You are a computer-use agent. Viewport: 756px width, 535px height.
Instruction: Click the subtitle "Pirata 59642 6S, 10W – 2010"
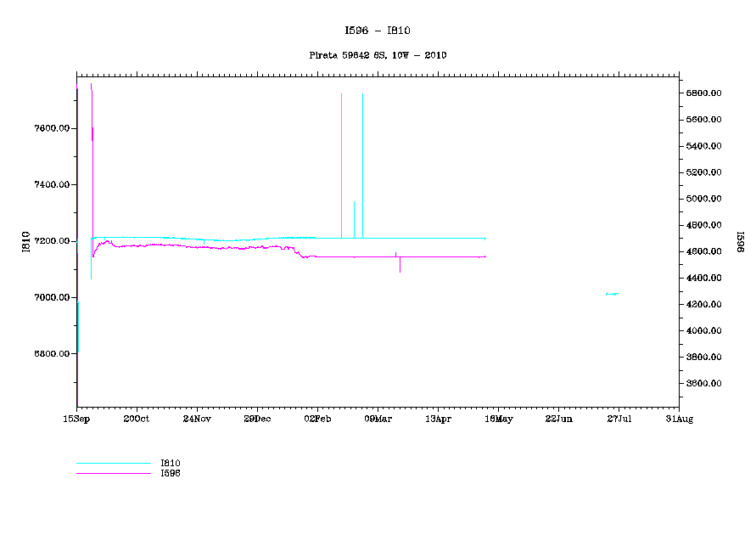pos(378,55)
